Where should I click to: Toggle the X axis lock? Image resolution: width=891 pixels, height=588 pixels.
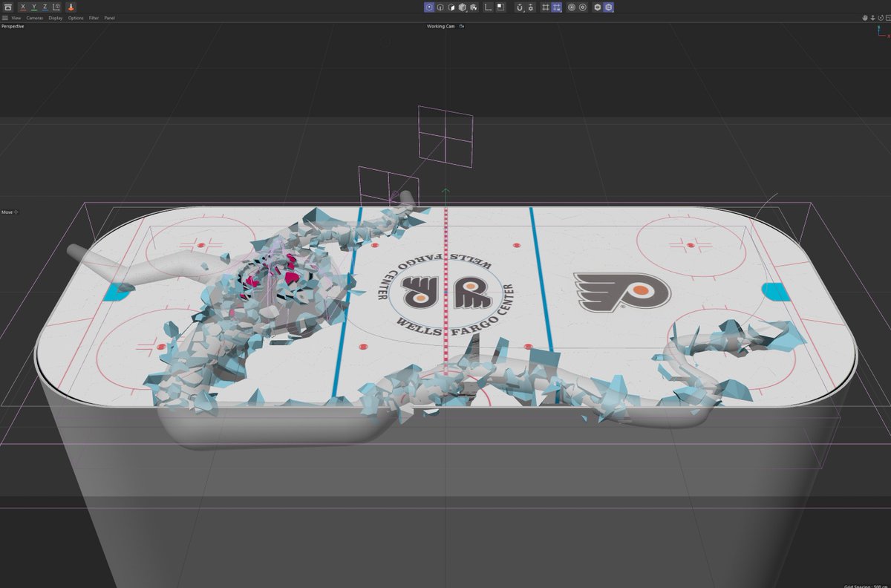point(23,7)
